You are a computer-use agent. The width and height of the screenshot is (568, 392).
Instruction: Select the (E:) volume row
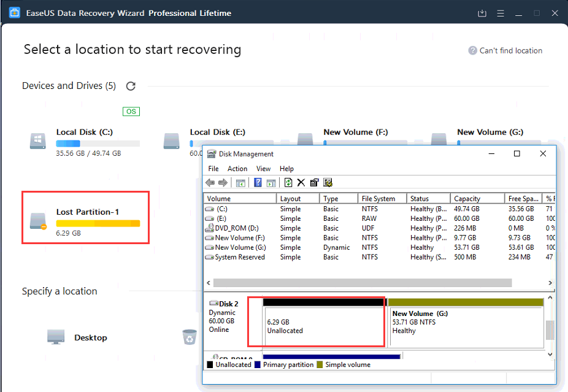point(379,218)
